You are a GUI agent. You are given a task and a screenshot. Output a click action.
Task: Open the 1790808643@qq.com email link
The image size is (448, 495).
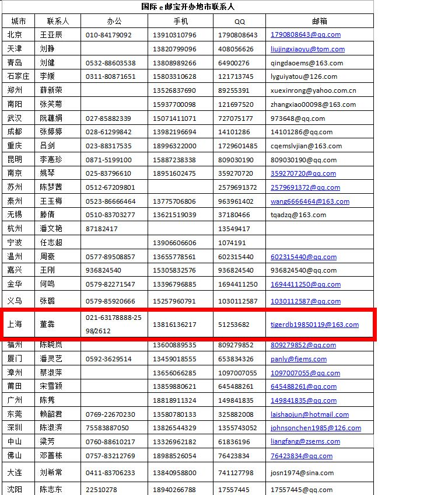[306, 34]
